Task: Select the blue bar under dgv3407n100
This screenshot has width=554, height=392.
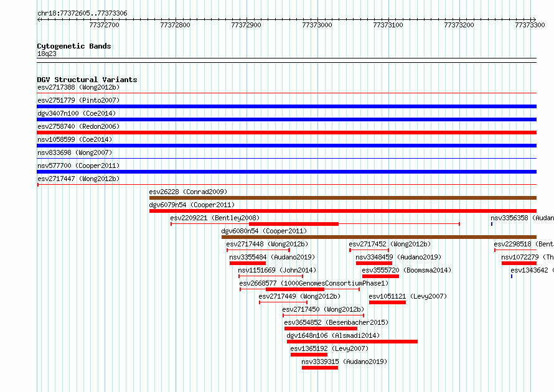Action: [286, 119]
